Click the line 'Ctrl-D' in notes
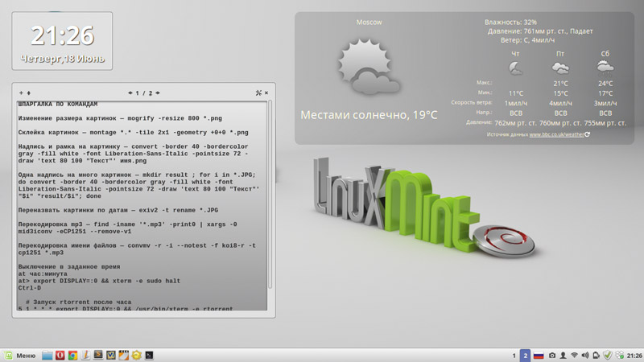 [x=29, y=288]
